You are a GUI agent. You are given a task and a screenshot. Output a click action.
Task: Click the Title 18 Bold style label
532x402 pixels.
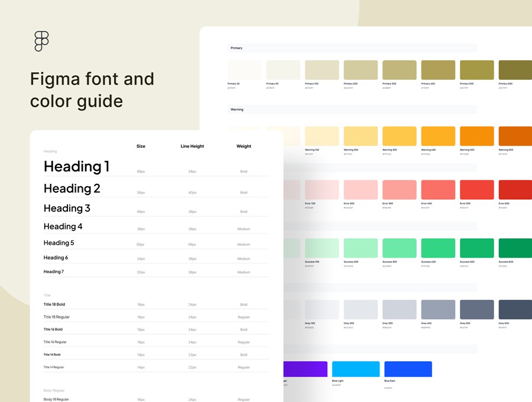56,304
